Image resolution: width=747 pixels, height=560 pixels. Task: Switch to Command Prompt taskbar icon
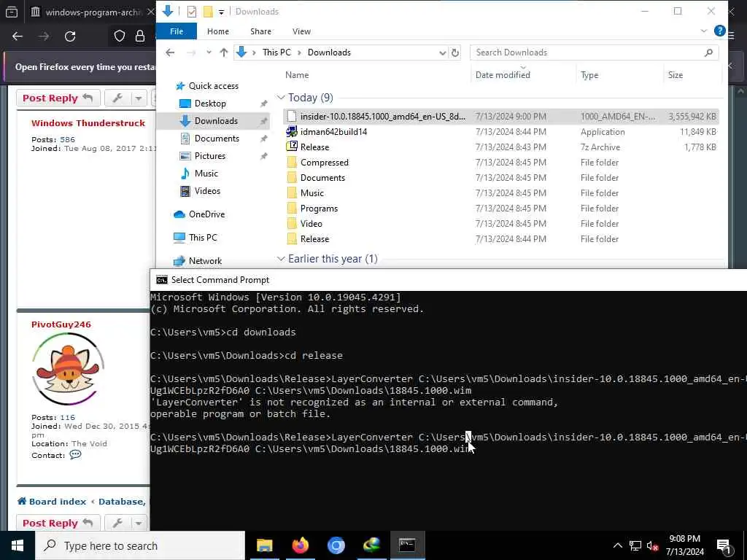407,545
